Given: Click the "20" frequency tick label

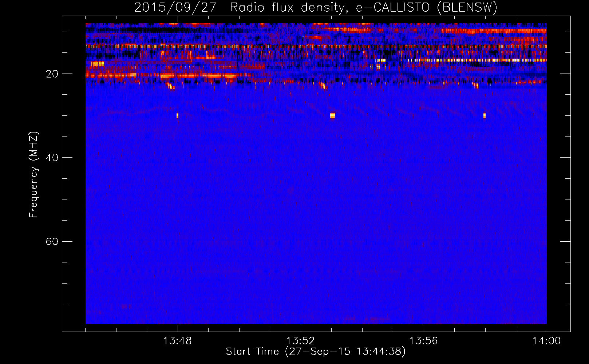Looking at the screenshot, I should point(52,74).
